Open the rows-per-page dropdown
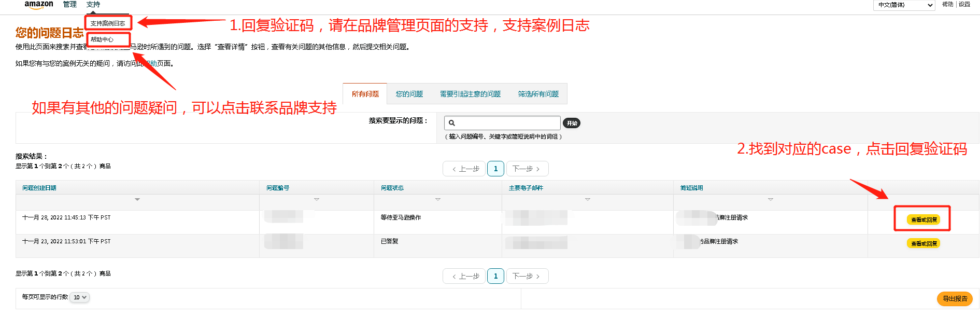This screenshot has height=316, width=980. click(80, 297)
